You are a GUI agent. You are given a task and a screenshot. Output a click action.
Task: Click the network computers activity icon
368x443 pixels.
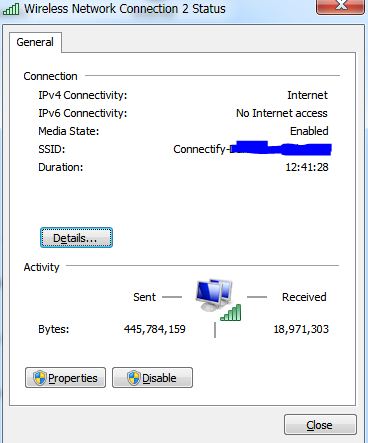pos(214,295)
